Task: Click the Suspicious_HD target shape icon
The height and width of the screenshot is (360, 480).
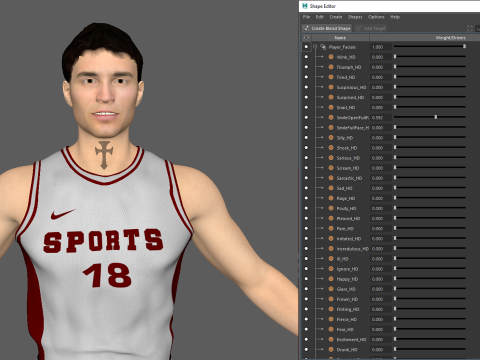Action: (x=331, y=87)
